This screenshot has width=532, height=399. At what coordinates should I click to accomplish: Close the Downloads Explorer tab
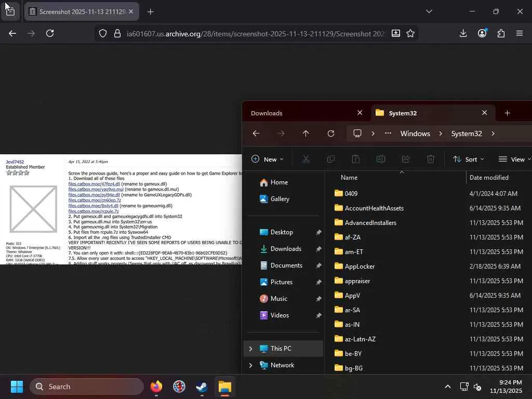coord(360,113)
